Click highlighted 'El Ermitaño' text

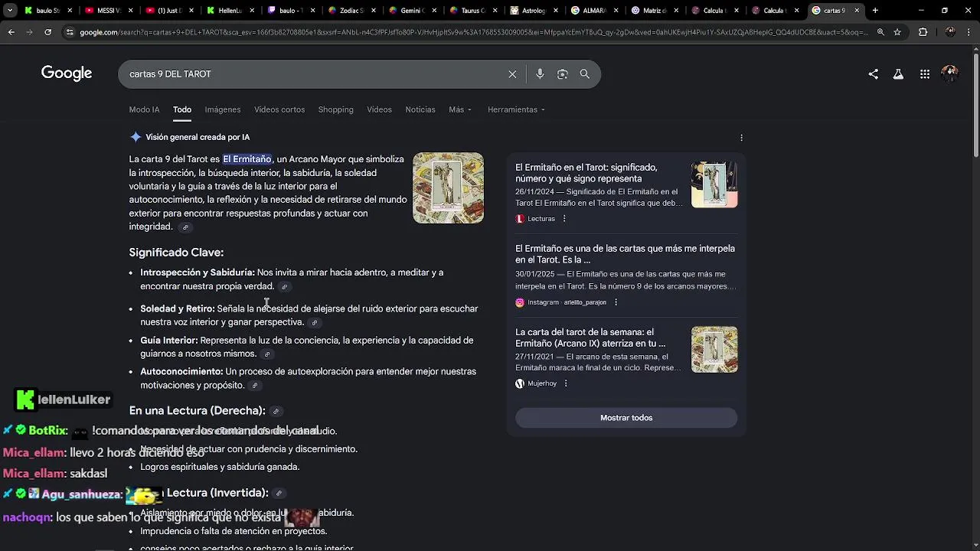247,159
